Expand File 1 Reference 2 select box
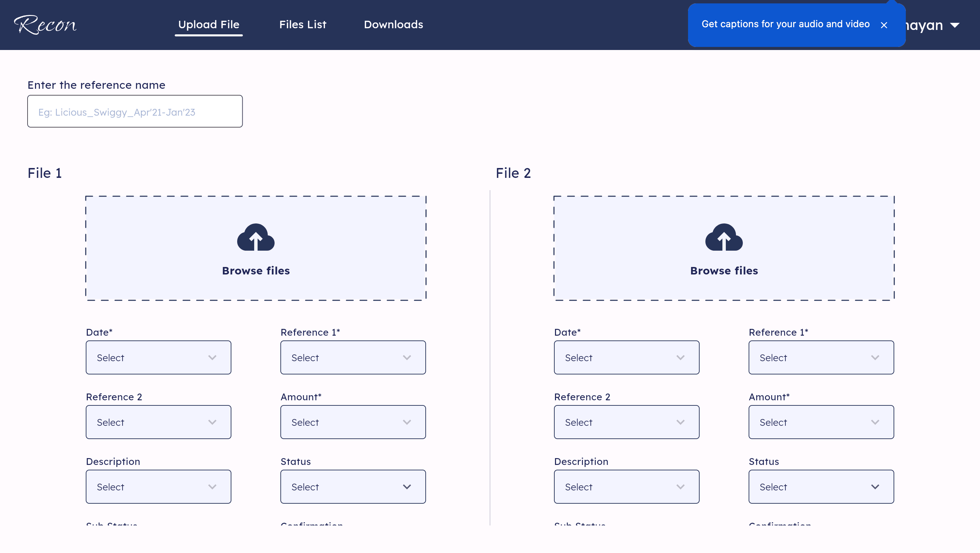This screenshot has height=553, width=980. point(158,422)
